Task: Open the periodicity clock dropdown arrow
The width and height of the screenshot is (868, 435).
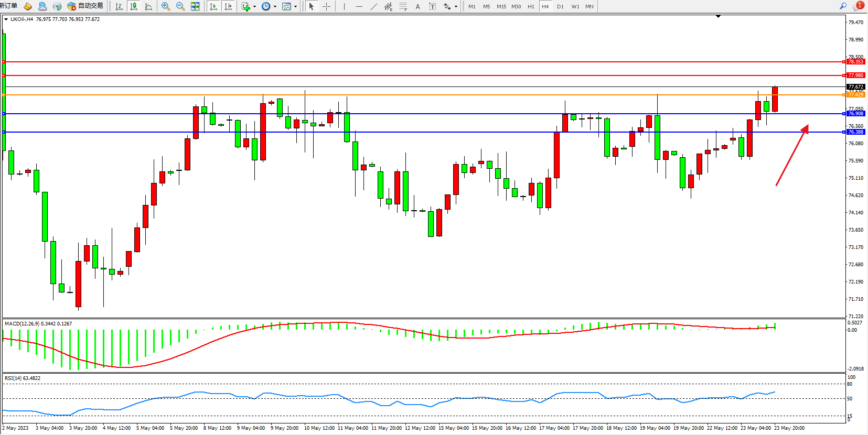Action: pyautogui.click(x=275, y=7)
